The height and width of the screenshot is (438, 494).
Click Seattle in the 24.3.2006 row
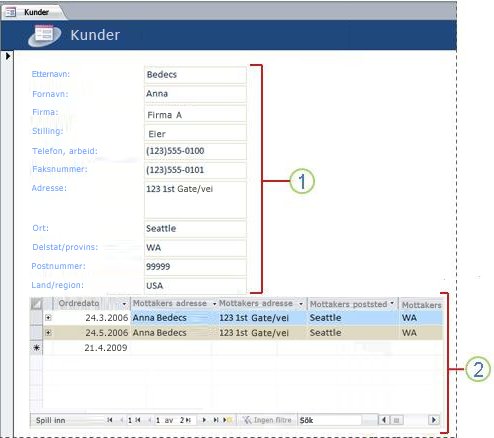coord(325,318)
